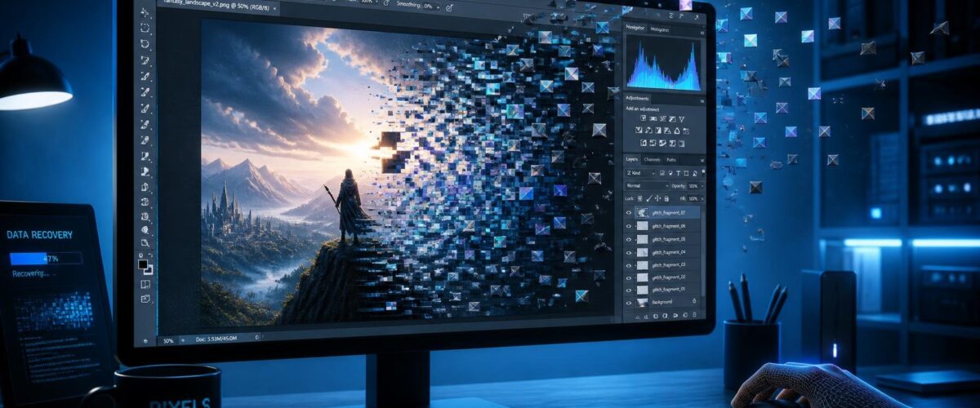Hide the glitch_fragment_07 layer
The image size is (980, 408).
click(x=629, y=213)
